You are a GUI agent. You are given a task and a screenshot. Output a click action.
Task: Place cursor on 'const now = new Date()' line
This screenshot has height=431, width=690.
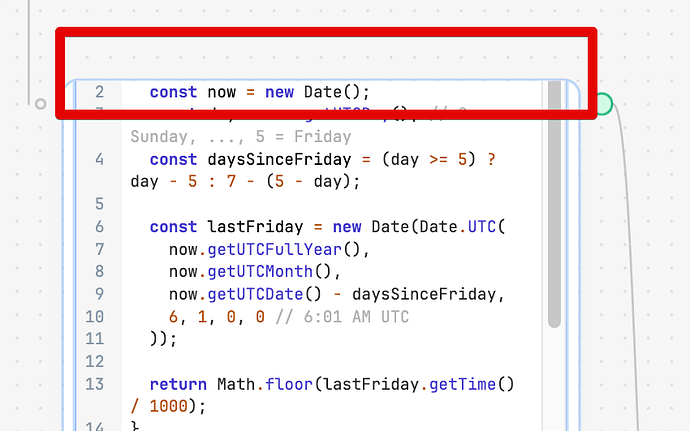tap(260, 92)
